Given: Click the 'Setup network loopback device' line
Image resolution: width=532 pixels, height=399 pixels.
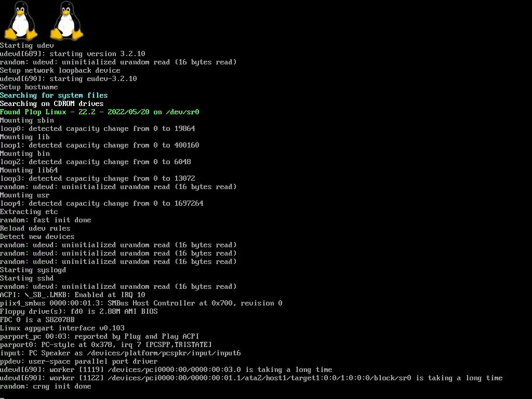Looking at the screenshot, I should click(60, 70).
